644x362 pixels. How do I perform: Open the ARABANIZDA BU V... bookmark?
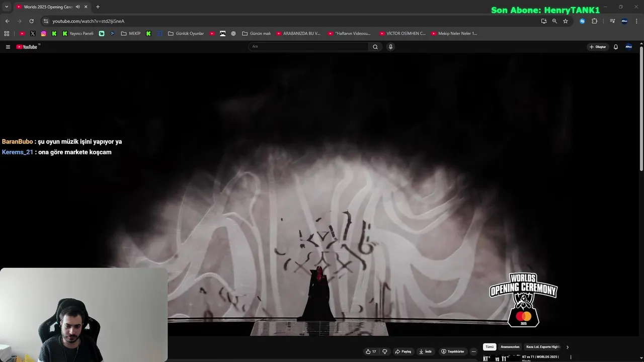pyautogui.click(x=298, y=34)
